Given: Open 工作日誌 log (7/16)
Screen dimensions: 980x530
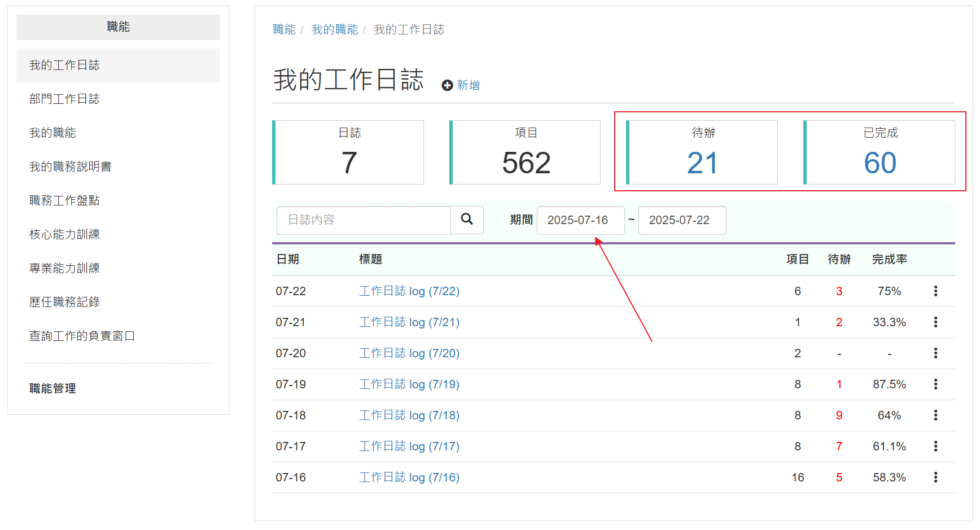Looking at the screenshot, I should point(409,478).
